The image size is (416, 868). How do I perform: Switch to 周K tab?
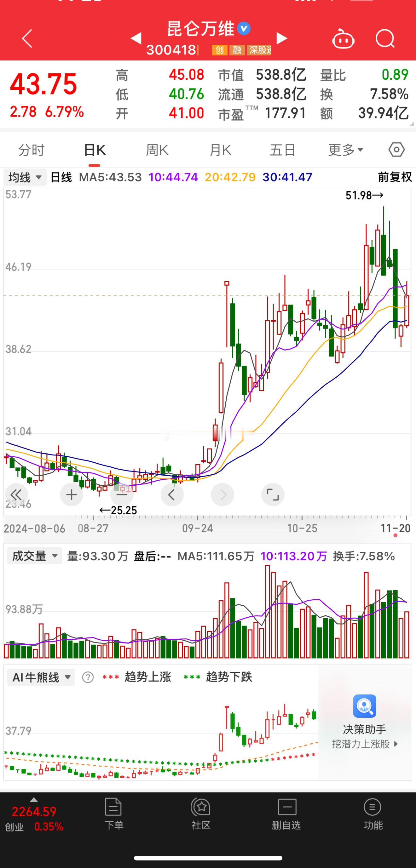tap(157, 150)
